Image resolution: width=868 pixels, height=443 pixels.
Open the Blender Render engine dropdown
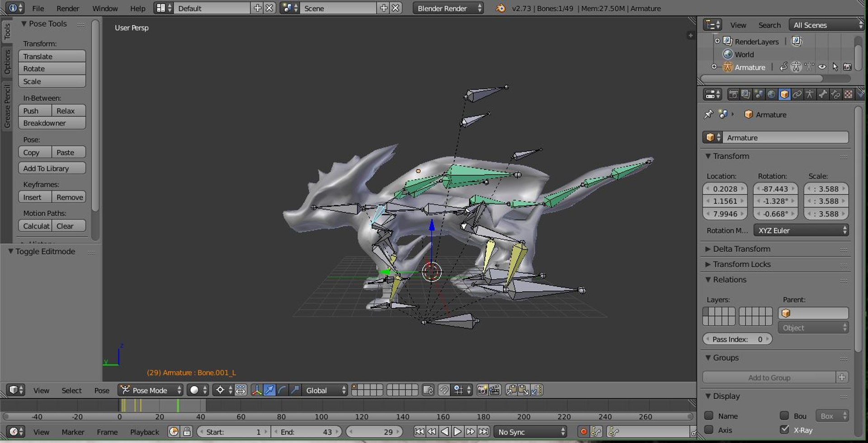448,8
